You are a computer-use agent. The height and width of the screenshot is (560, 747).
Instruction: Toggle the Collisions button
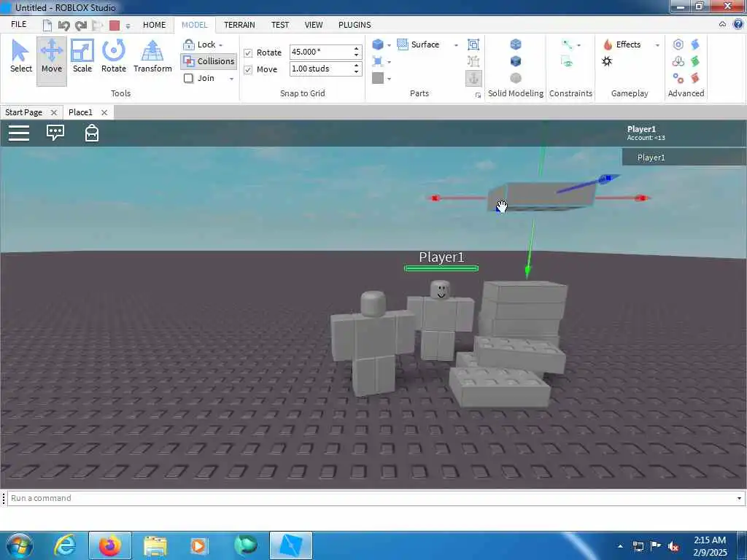point(209,61)
